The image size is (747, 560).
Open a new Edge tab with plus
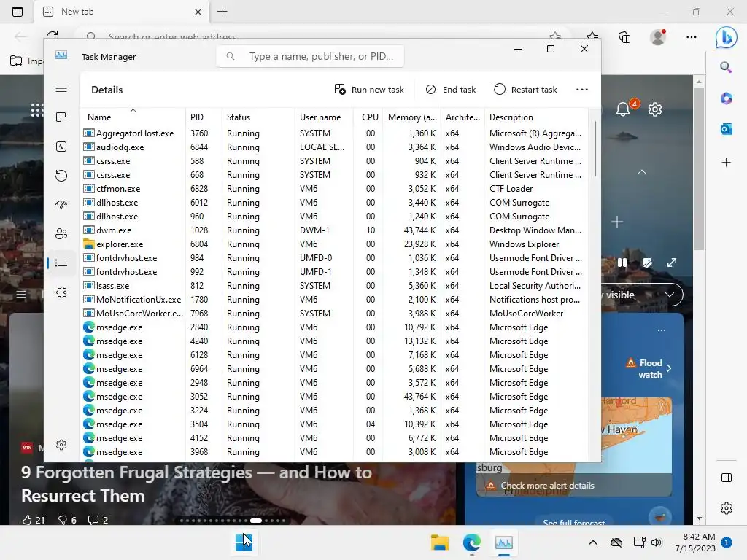click(222, 12)
